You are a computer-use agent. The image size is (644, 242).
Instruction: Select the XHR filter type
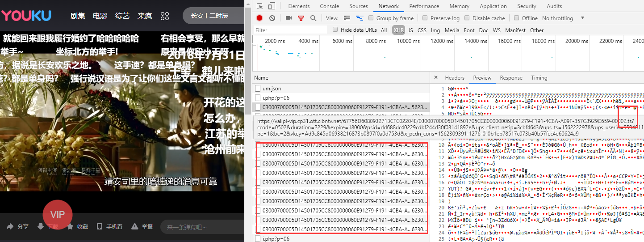(x=398, y=30)
